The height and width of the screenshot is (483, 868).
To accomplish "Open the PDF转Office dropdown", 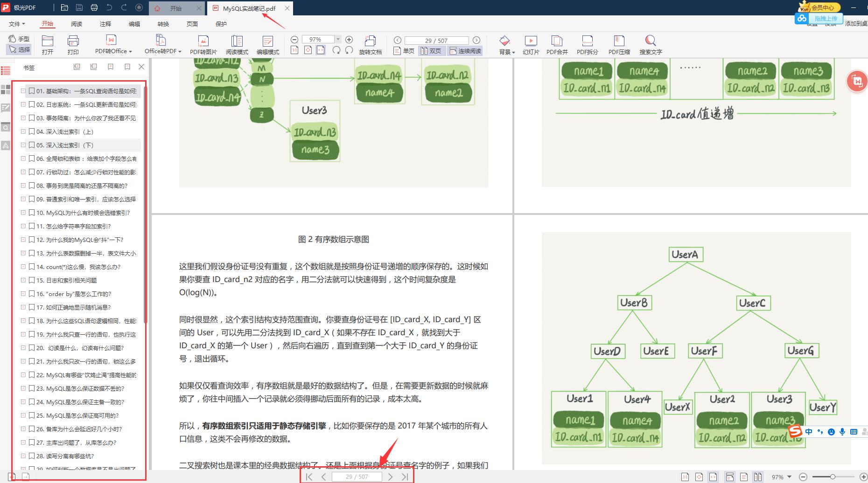I will point(113,45).
